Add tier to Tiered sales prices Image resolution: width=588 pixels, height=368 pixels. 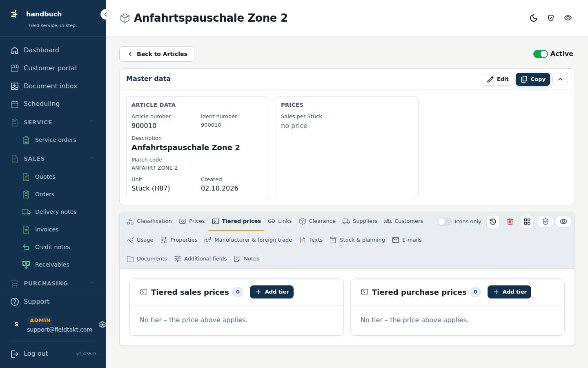[x=272, y=292]
